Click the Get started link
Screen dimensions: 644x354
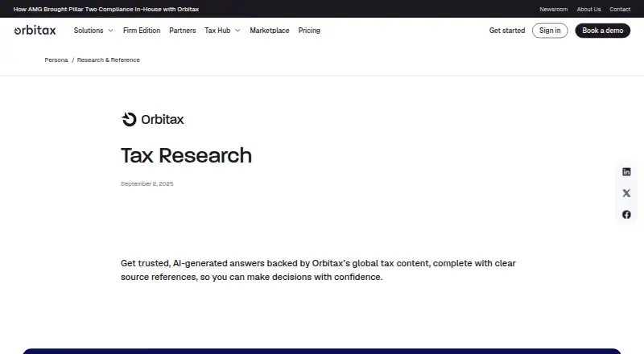[507, 31]
